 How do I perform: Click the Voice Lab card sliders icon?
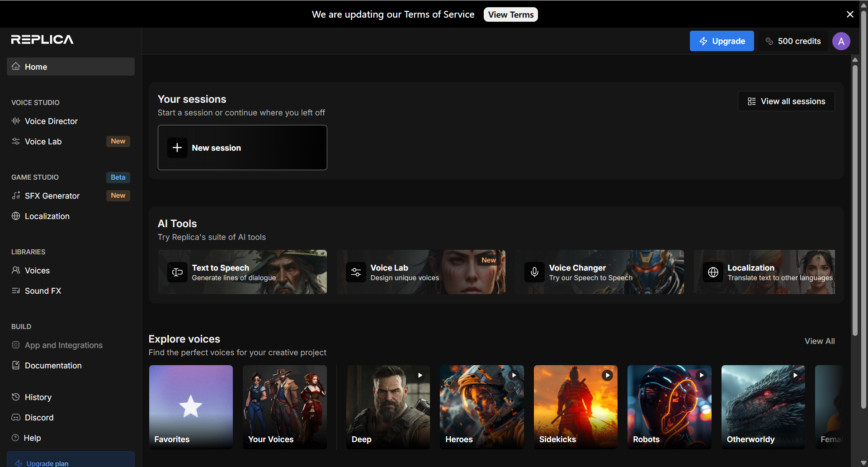pos(356,272)
